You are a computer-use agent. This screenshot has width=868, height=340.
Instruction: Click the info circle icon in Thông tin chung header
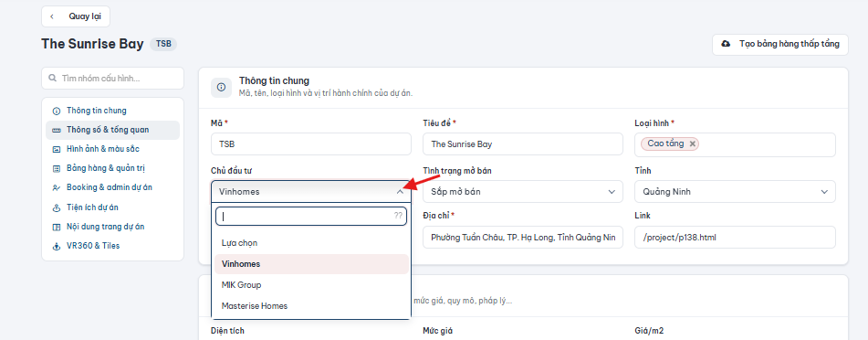222,88
